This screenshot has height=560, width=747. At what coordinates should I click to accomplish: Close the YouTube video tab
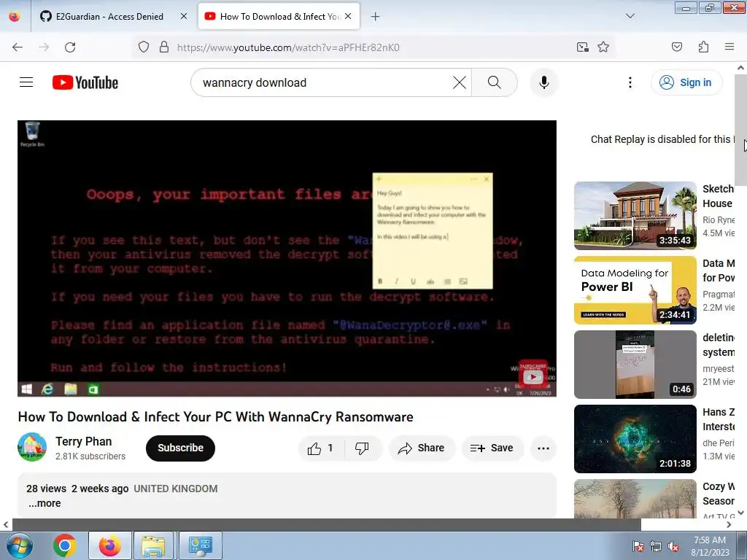tap(348, 16)
